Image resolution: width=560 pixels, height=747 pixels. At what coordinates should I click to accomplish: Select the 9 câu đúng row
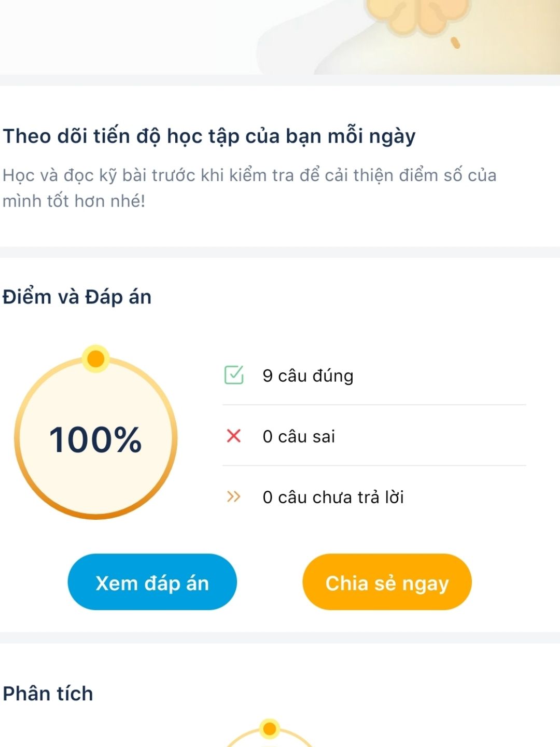374,375
